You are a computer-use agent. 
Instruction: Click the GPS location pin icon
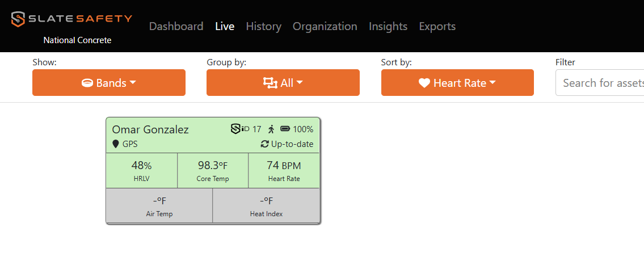(x=116, y=144)
